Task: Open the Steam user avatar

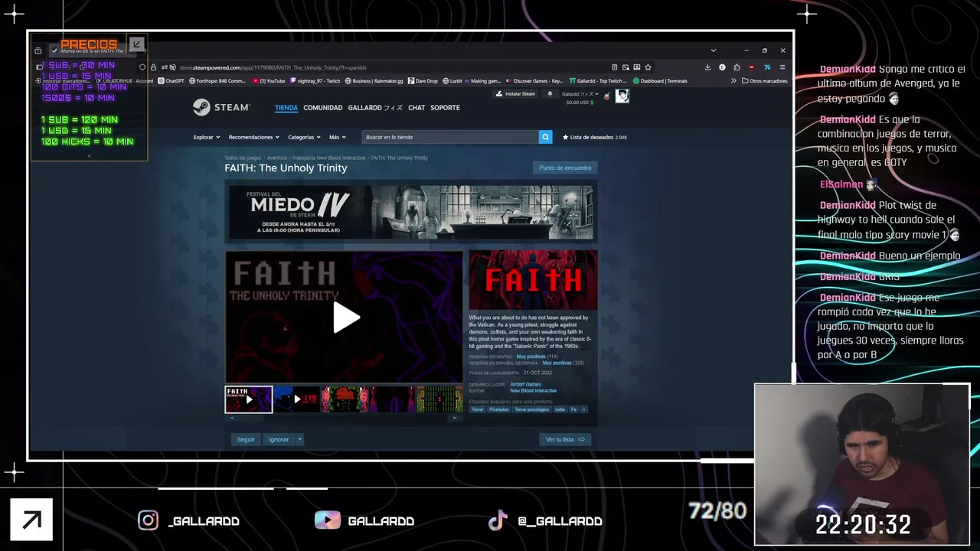Action: [622, 96]
